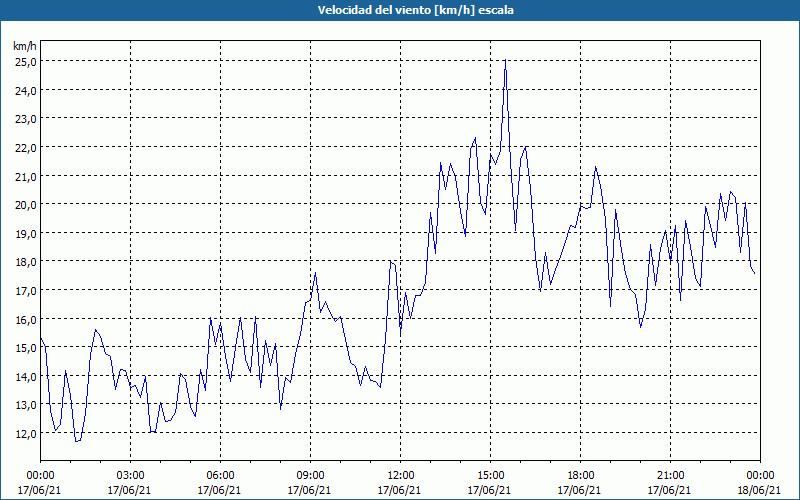800x500 pixels.
Task: Click the '18,0' y-axis value
Action: 26,262
